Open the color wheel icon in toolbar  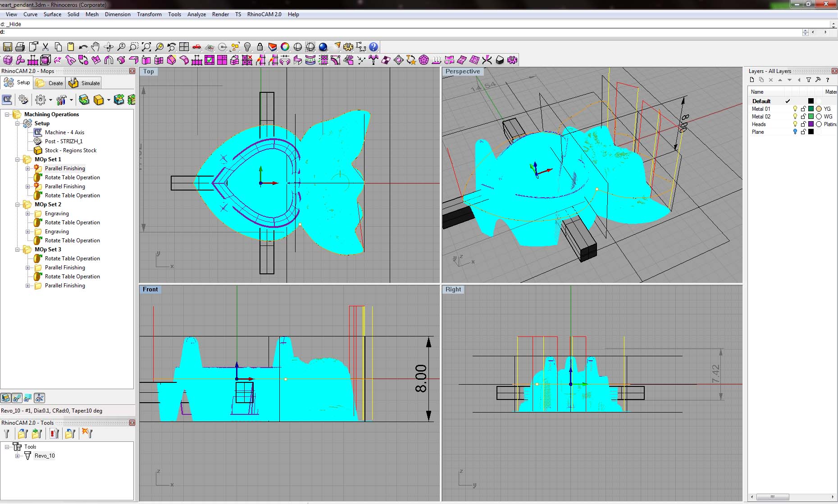coord(285,47)
